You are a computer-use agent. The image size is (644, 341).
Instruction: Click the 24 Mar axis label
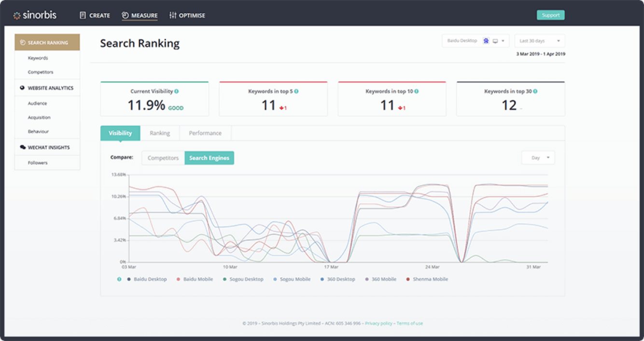click(432, 267)
